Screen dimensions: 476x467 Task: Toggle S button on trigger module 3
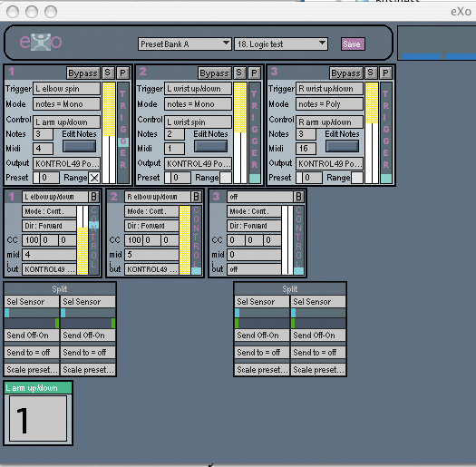coord(370,73)
